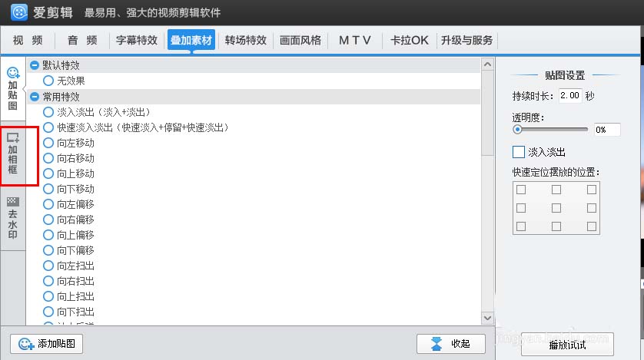This screenshot has height=360, width=644.
Task: Open the 加贴图 sidebar panel
Action: pos(12,88)
